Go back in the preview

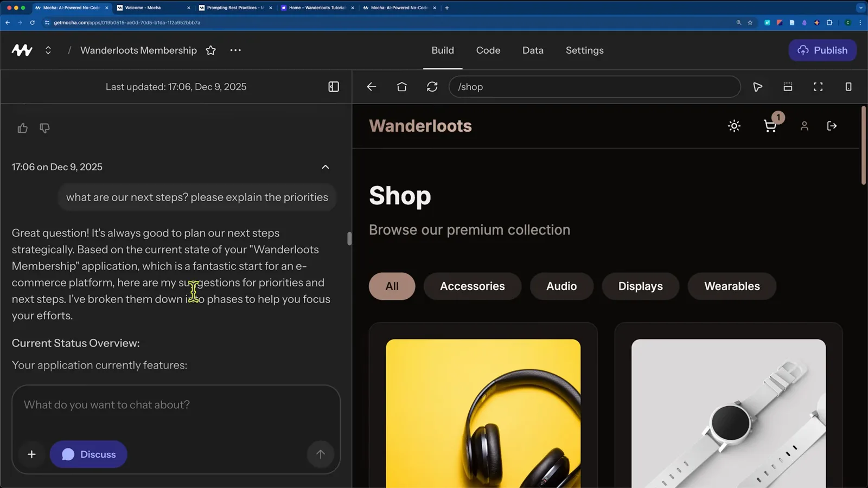click(x=372, y=87)
